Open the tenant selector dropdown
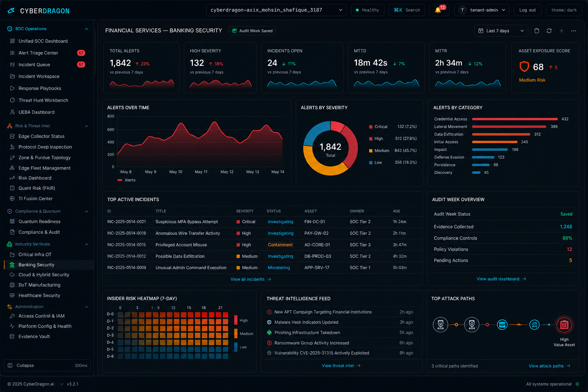Viewport: 588px width, 392px height. 276,10
